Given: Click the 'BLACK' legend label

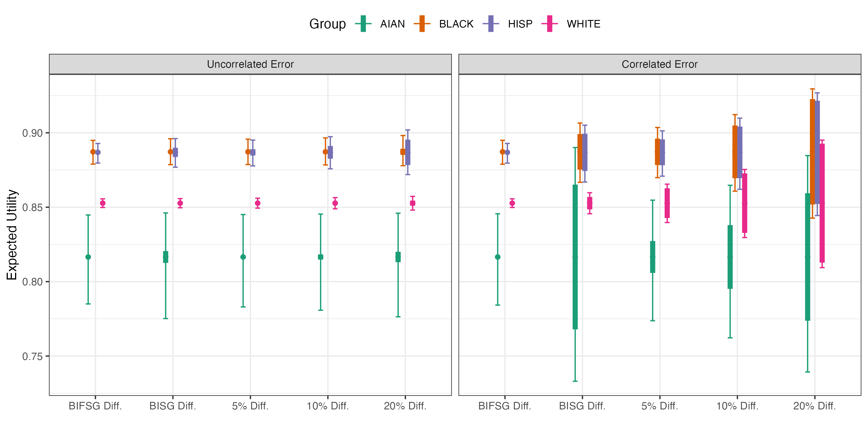Looking at the screenshot, I should coord(456,24).
